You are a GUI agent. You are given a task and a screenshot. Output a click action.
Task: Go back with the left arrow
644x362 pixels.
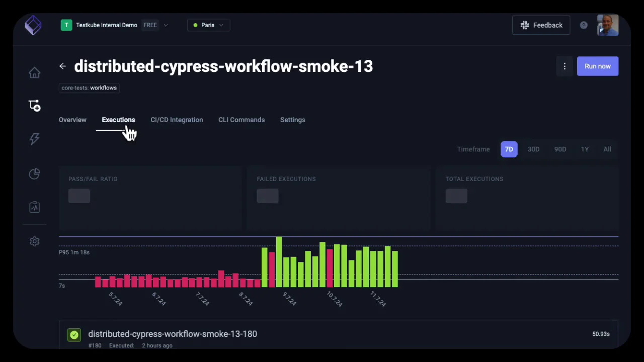(62, 66)
